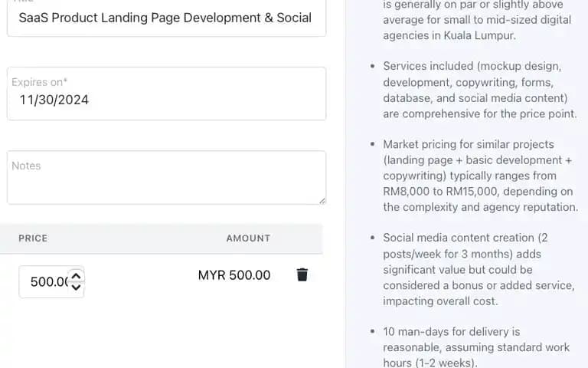
Task: Click into the Notes text area
Action: (166, 178)
